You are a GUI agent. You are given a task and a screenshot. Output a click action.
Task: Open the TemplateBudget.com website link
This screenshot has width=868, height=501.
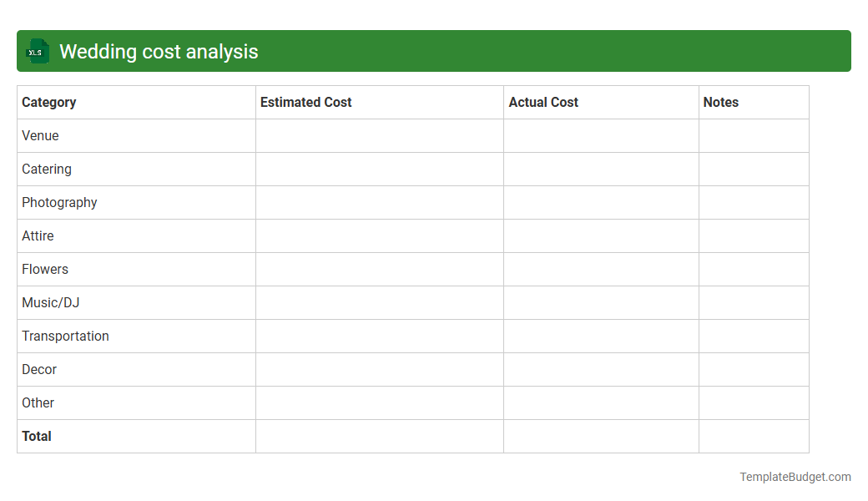point(795,477)
